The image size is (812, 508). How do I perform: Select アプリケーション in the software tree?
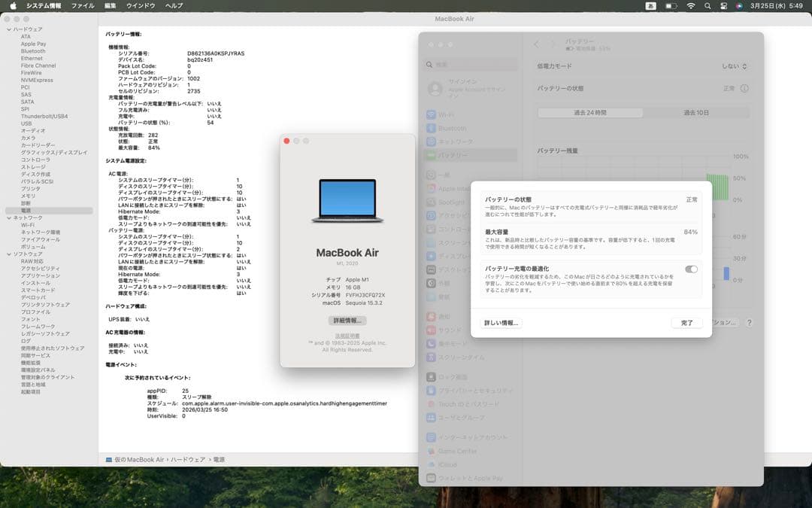(x=41, y=276)
